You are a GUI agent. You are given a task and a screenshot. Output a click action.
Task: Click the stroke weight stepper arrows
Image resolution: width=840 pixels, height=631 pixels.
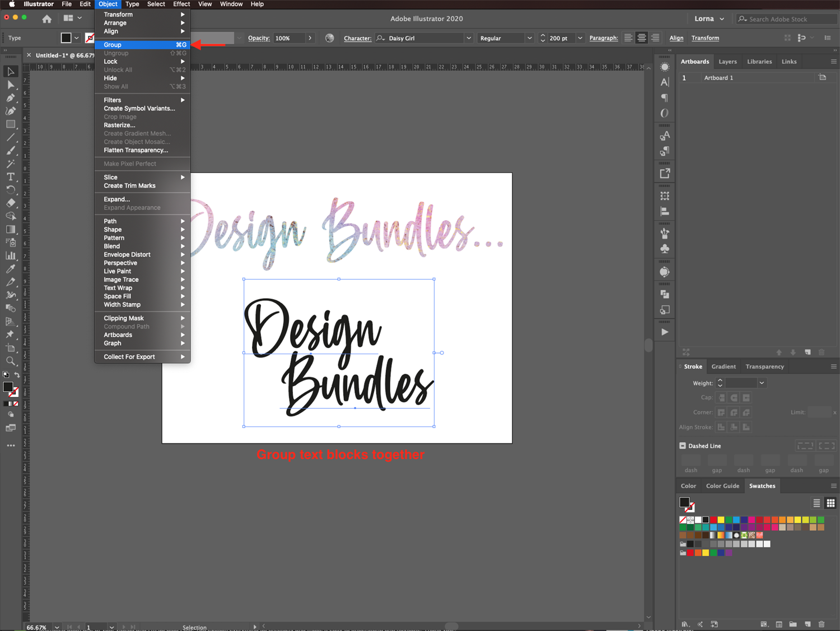[x=720, y=383]
